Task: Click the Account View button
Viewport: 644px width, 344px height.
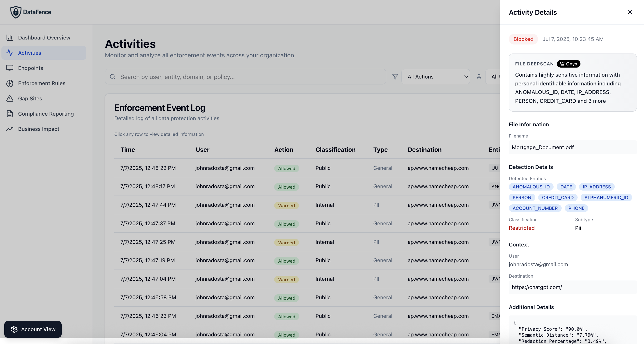Action: point(33,329)
